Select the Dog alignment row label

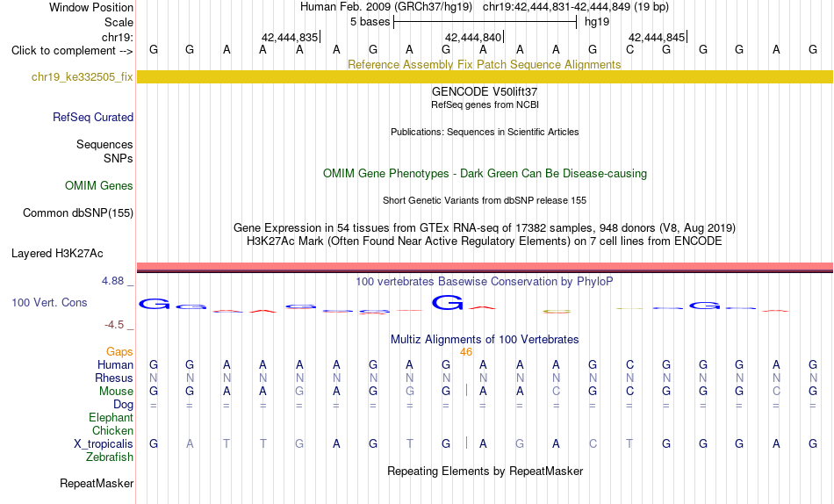pyautogui.click(x=124, y=405)
